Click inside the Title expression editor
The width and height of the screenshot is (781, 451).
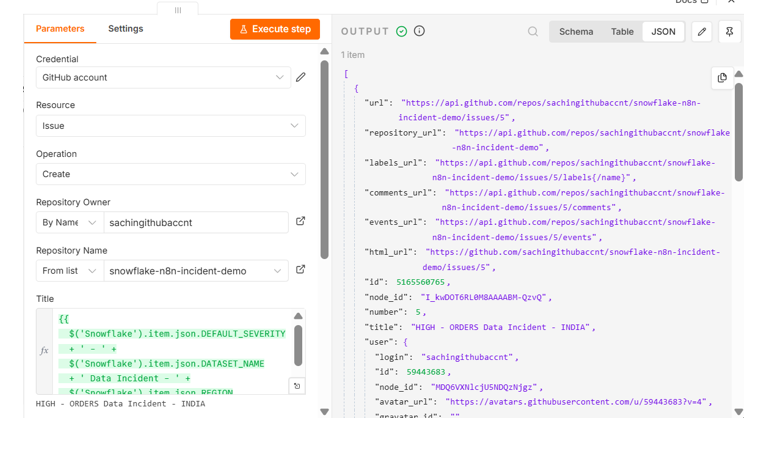tap(172, 352)
